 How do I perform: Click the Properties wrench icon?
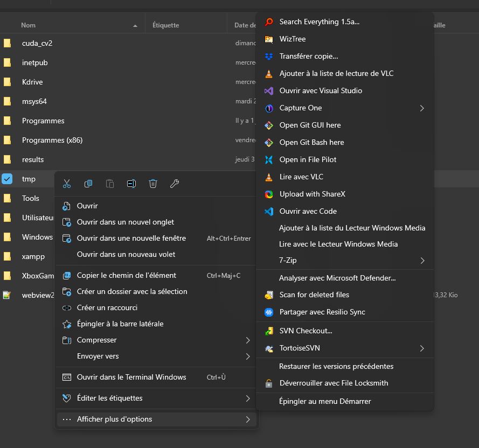pyautogui.click(x=175, y=184)
